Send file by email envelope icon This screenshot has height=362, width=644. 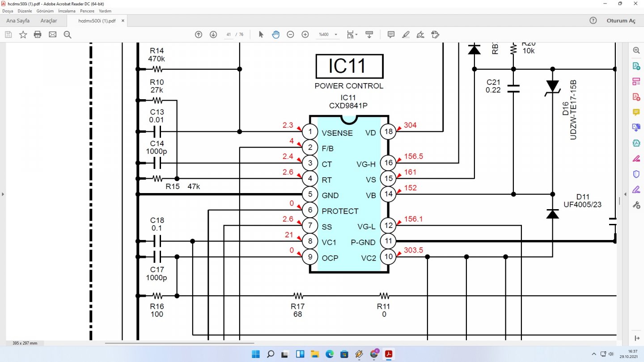point(53,34)
